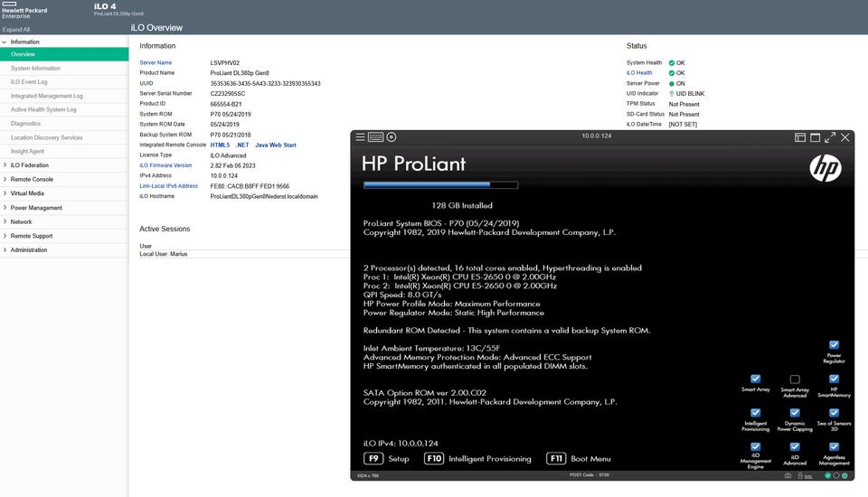The image size is (868, 497).
Task: Open the virtual keyboard in remote console
Action: point(376,137)
